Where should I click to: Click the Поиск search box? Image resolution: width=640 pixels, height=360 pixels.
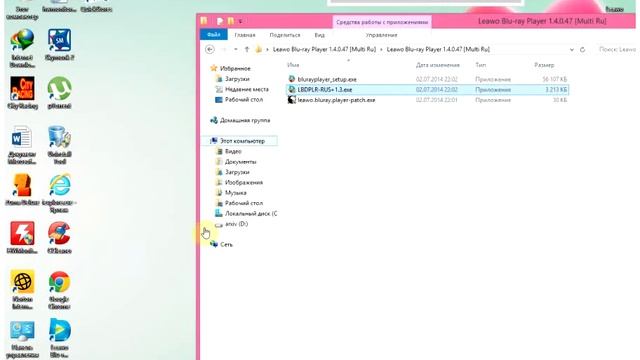click(616, 49)
